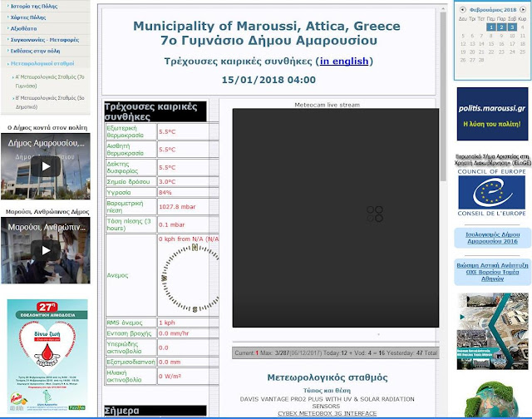This screenshot has height=419, width=532.
Task: Select the 84% humidity value
Action: (x=165, y=193)
